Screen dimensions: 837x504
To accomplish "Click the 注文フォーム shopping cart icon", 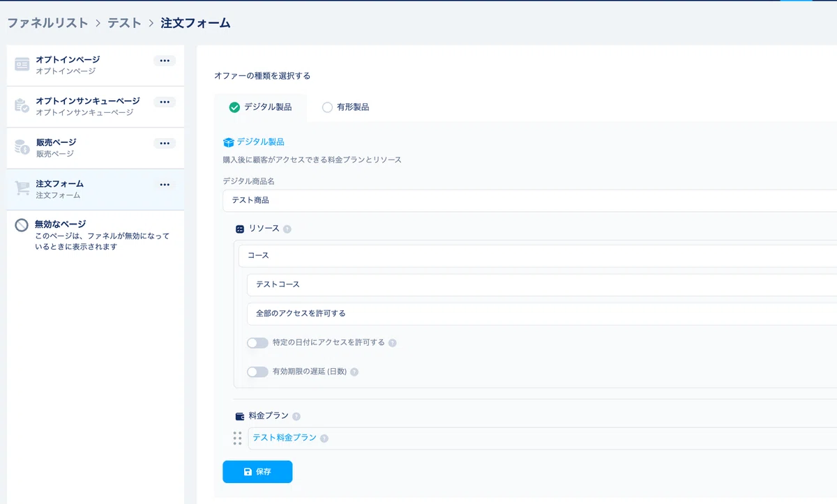I will tap(22, 188).
